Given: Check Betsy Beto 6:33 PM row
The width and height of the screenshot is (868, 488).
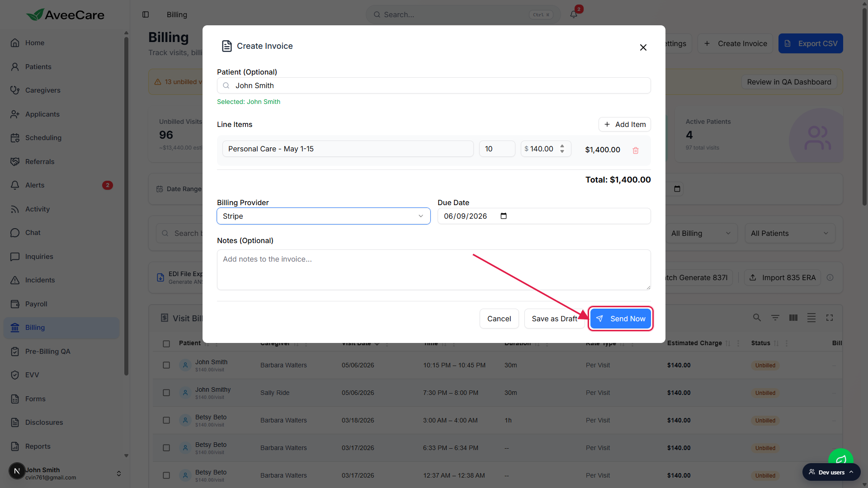Looking at the screenshot, I should (166, 448).
